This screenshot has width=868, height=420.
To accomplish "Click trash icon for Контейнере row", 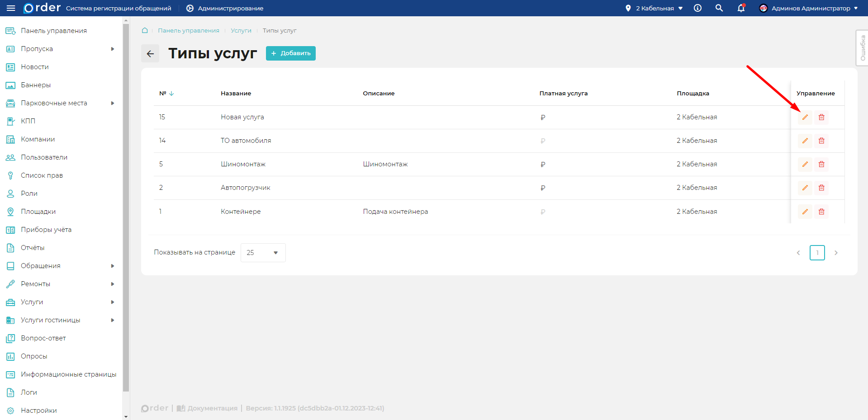I will pyautogui.click(x=821, y=212).
